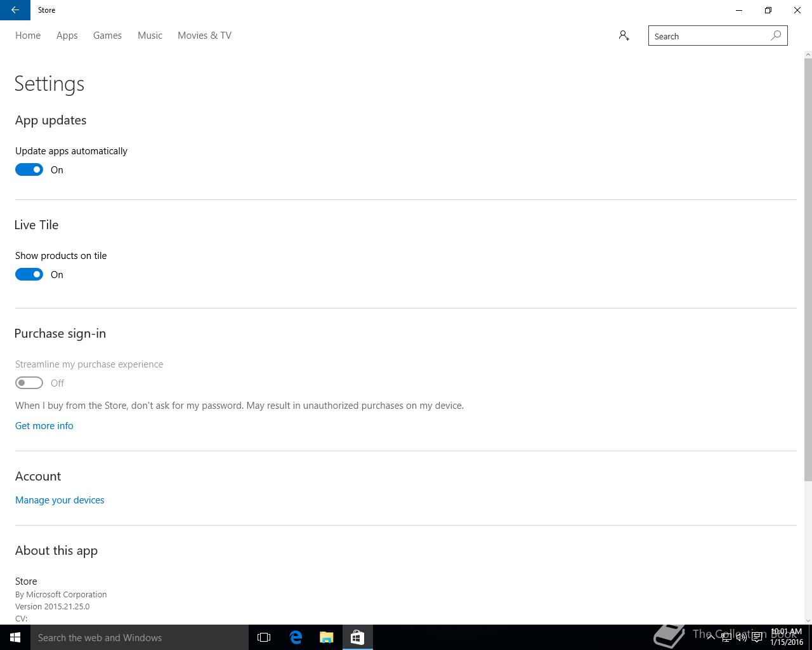Open the Apps section
The image size is (812, 650).
[x=67, y=36]
